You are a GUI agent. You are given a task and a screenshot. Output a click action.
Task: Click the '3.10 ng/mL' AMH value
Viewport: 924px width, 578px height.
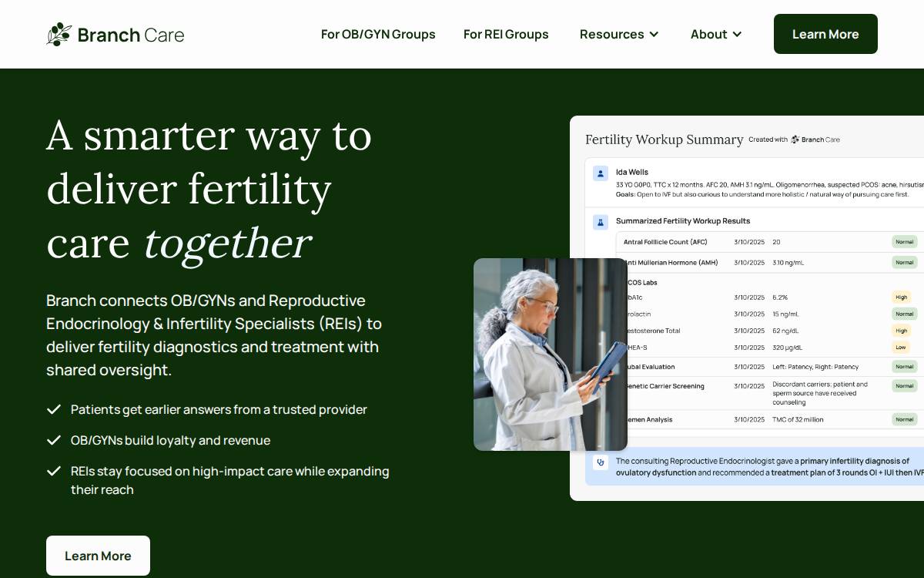pos(788,263)
